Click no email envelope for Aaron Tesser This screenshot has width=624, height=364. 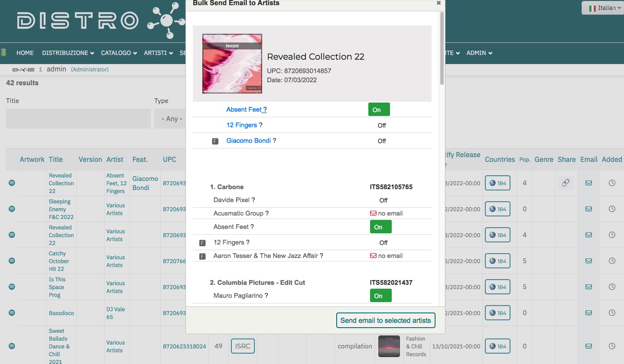click(373, 256)
